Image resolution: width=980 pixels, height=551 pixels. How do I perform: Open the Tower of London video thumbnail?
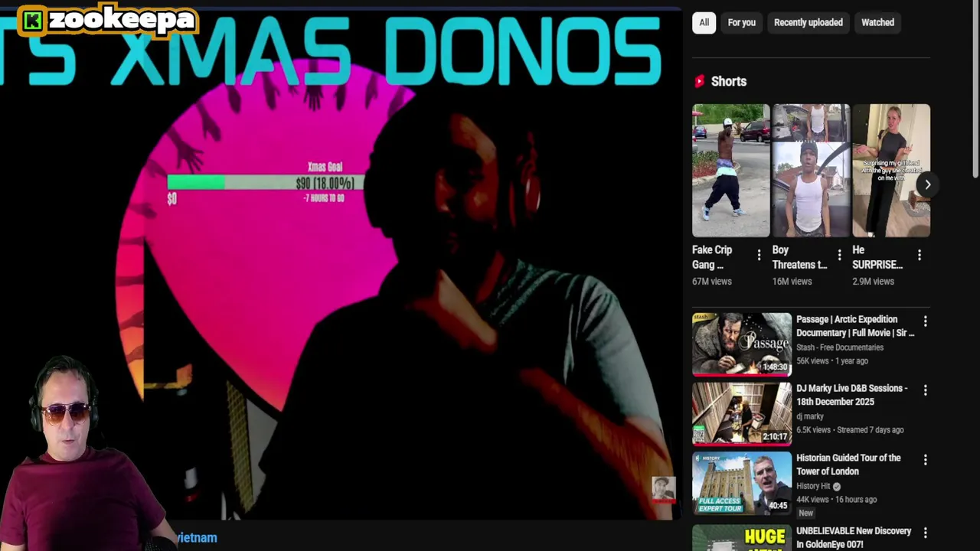[x=742, y=483]
